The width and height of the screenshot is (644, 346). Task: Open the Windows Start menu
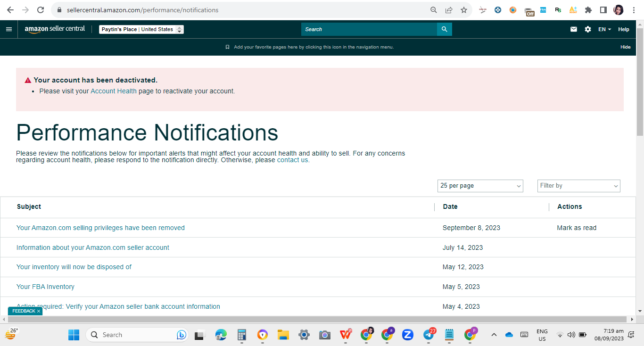74,335
